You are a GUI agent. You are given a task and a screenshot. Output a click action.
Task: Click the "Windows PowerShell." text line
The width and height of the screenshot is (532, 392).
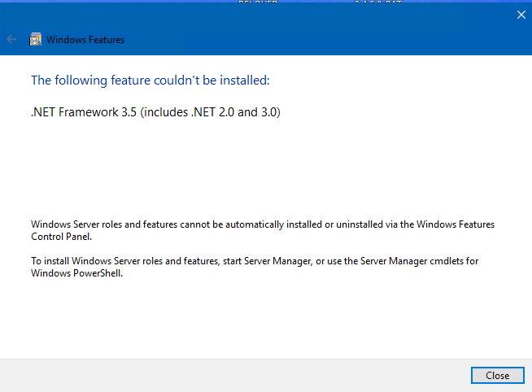point(76,273)
